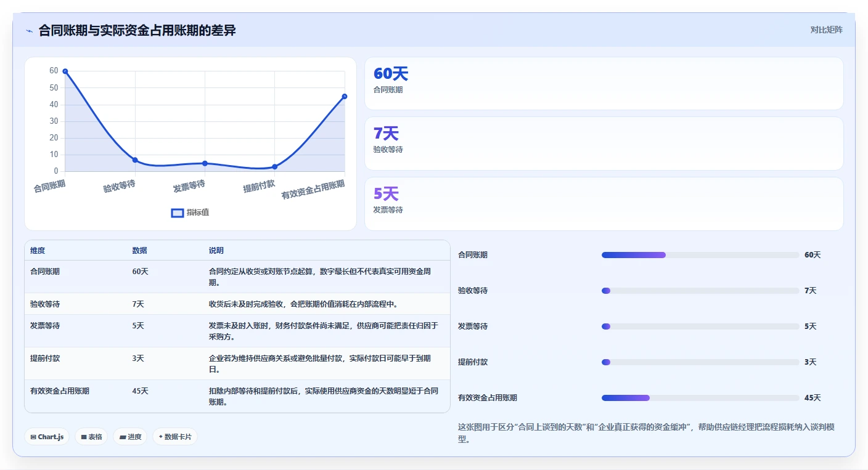Select the 5天 发票等待 data card
The image size is (868, 470).
(x=604, y=203)
